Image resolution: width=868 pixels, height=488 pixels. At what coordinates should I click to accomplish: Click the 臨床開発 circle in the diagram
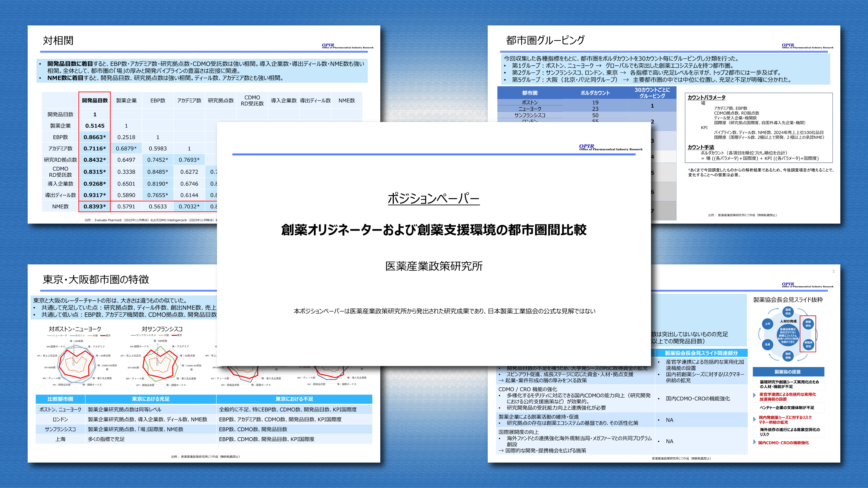coord(788,356)
